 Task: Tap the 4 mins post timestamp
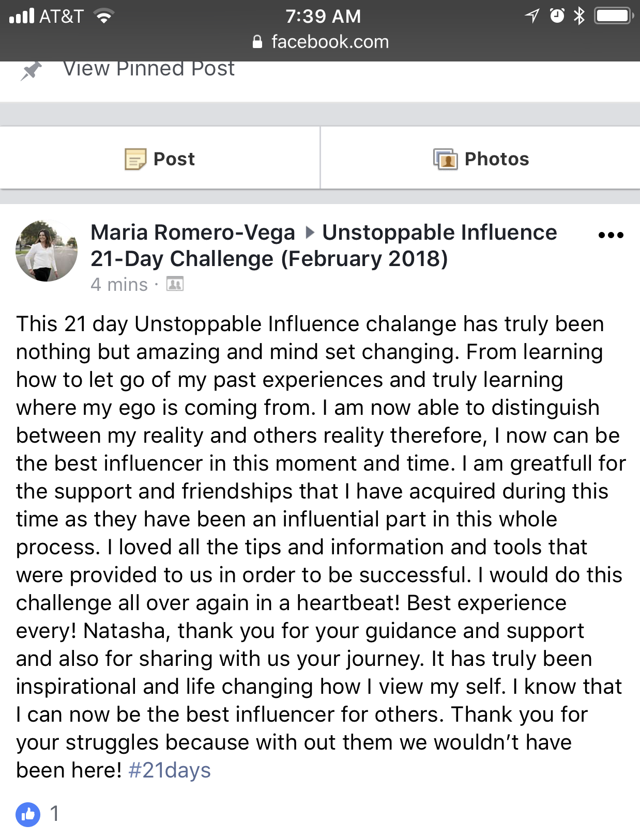point(119,285)
